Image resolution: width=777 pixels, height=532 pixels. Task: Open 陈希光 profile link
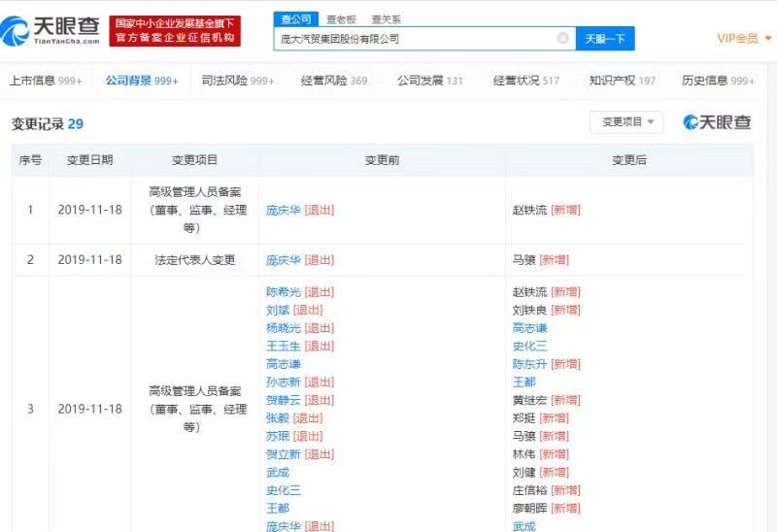point(283,292)
